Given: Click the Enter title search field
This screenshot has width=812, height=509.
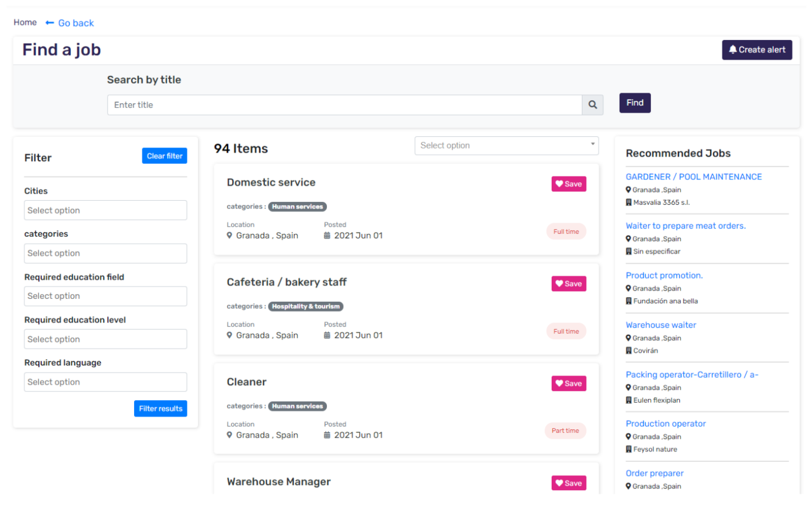Looking at the screenshot, I should coord(344,105).
